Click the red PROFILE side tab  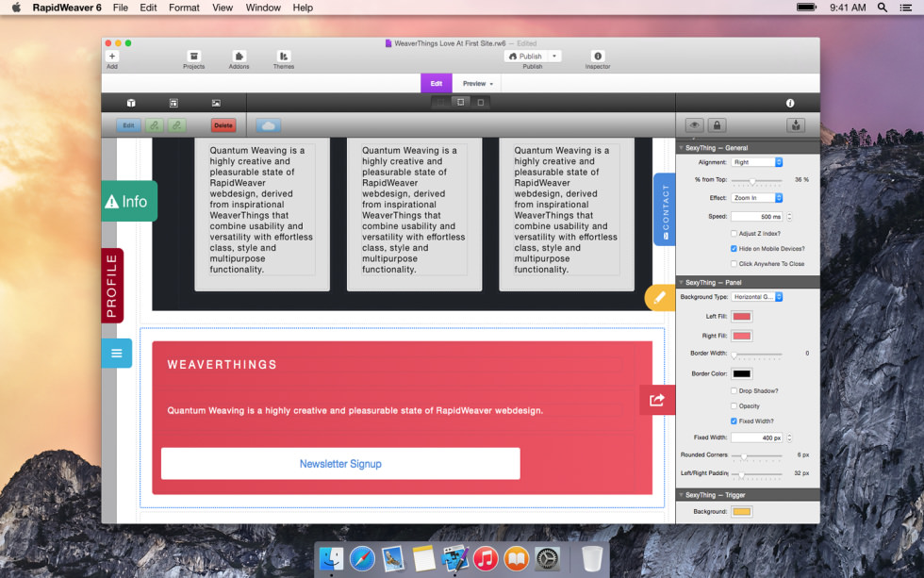(x=112, y=286)
